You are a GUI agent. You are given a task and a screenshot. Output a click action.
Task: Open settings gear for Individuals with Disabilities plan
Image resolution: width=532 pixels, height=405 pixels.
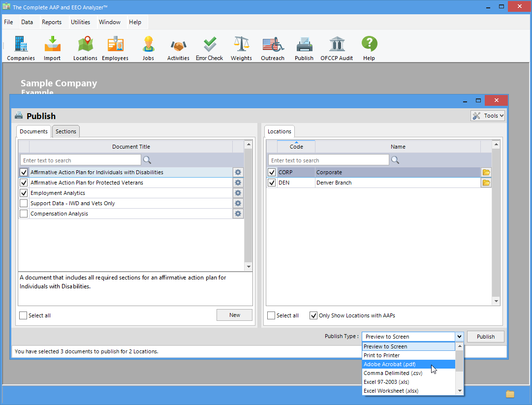click(238, 172)
